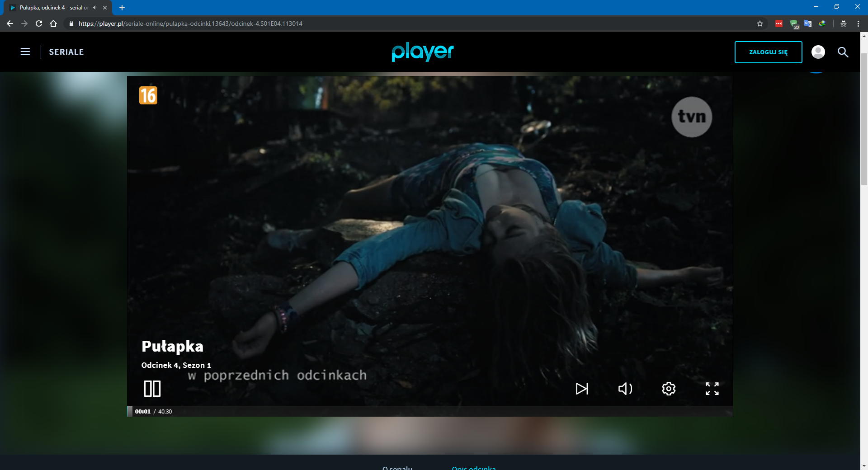Open the Chrome three-dot menu
Screen dimensions: 868x470
pyautogui.click(x=858, y=23)
